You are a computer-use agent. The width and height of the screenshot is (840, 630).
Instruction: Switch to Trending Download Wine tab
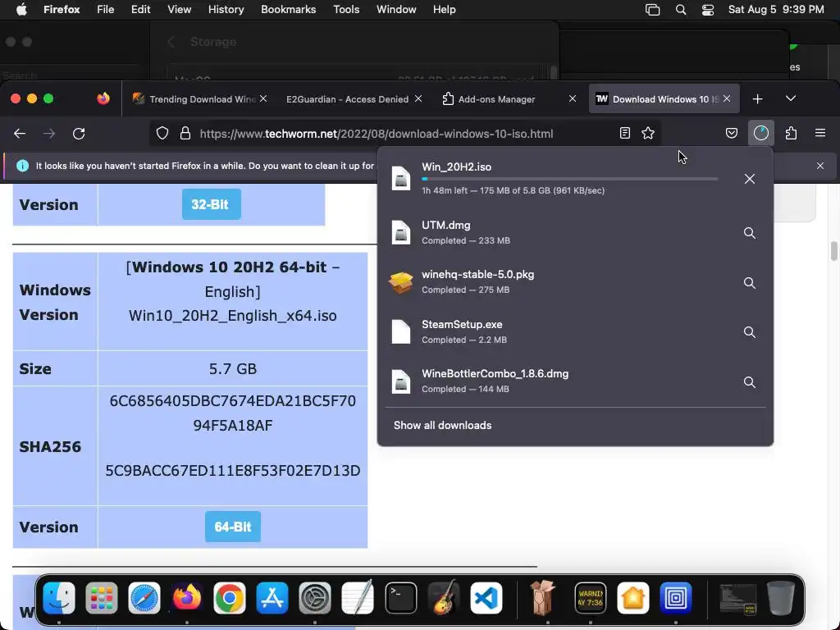click(x=199, y=99)
